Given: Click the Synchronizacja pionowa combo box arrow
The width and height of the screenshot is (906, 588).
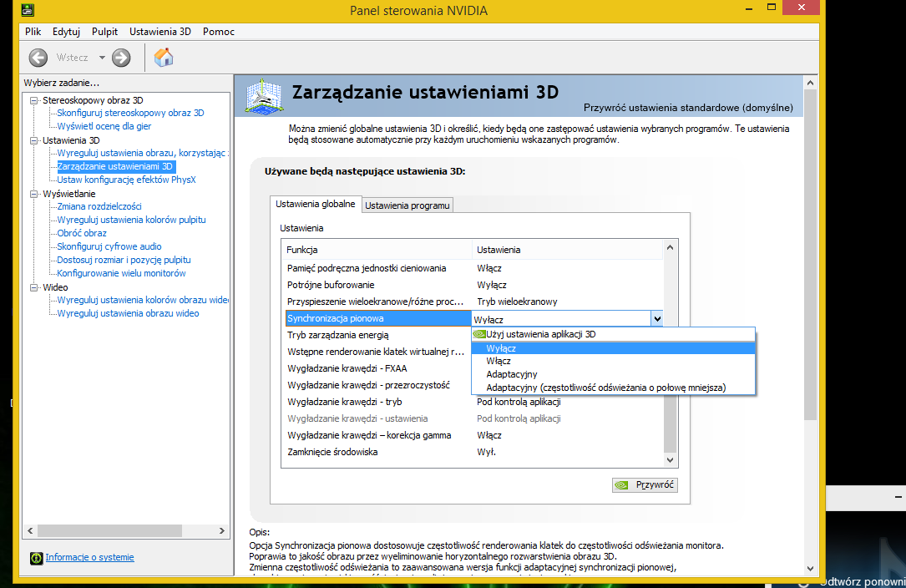Looking at the screenshot, I should click(x=657, y=318).
